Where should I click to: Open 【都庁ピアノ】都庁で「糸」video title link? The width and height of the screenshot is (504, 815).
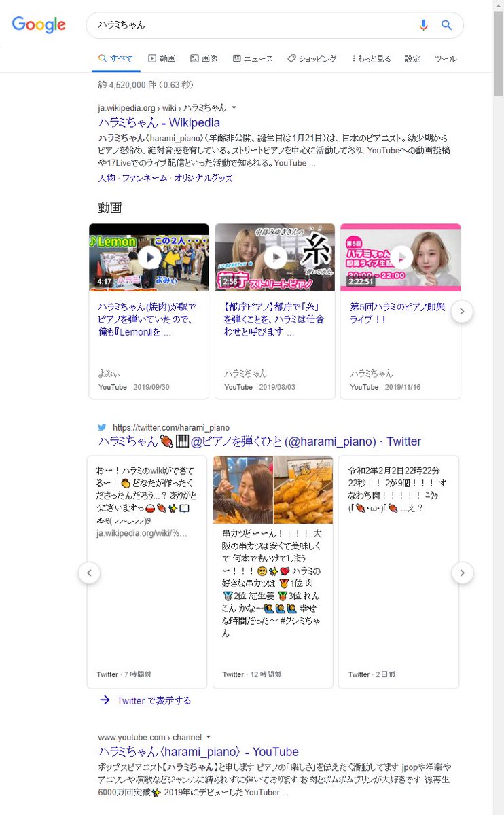click(274, 319)
